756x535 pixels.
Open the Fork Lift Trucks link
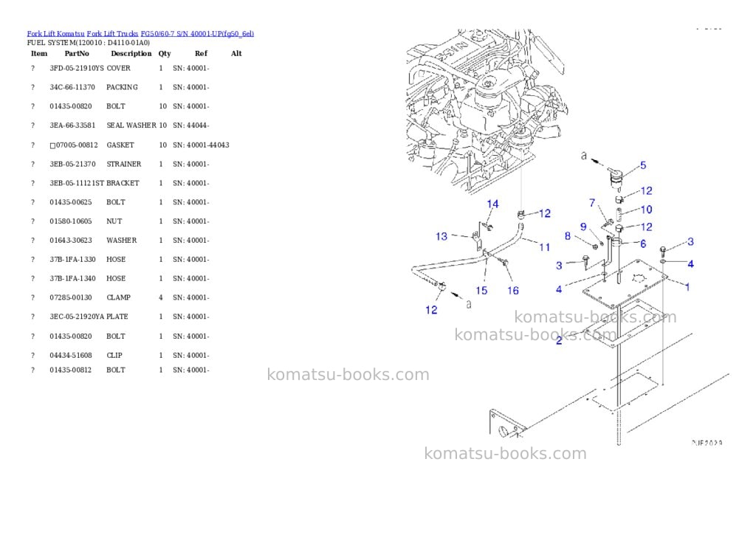point(112,34)
